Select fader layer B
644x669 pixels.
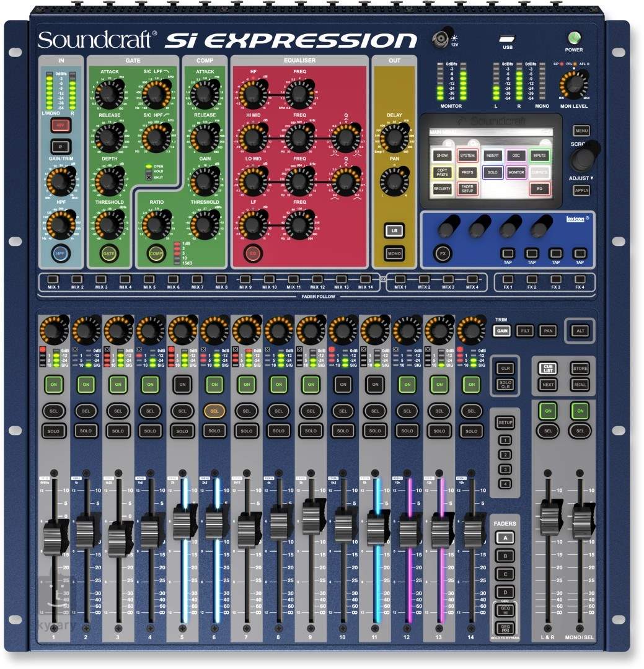[505, 556]
